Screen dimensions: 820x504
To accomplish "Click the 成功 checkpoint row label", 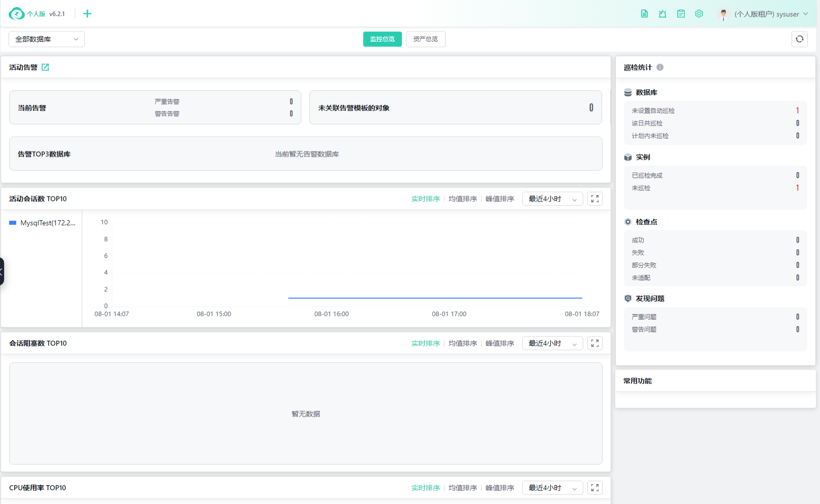I will coord(638,240).
